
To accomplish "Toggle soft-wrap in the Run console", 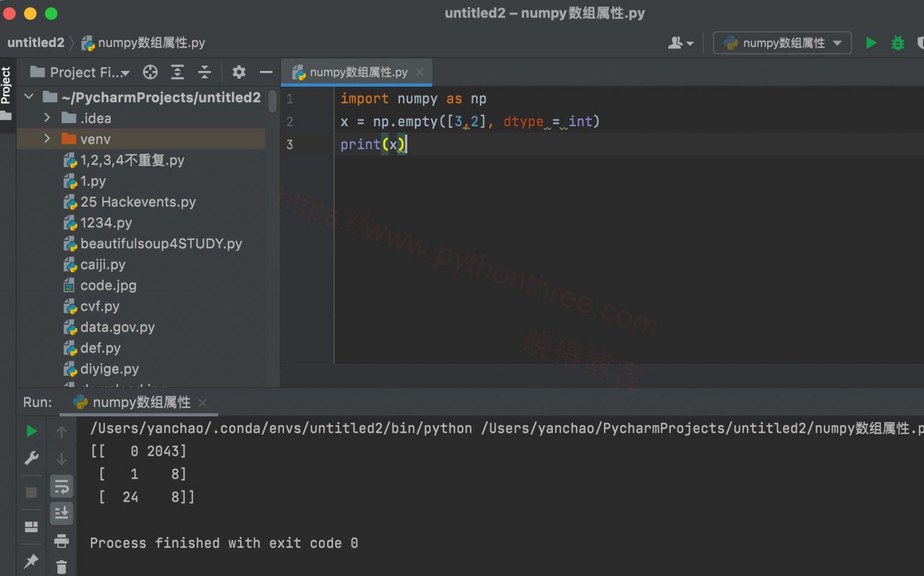I will [x=61, y=486].
